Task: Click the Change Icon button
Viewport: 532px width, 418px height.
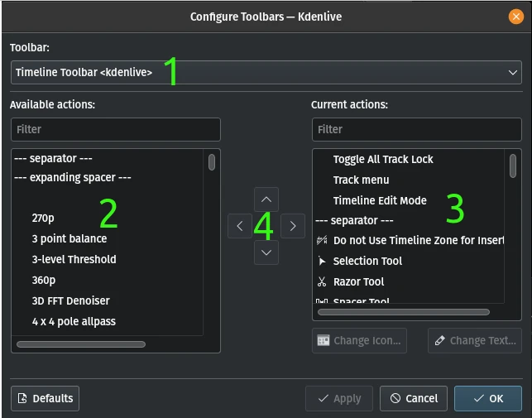Action: [x=359, y=340]
